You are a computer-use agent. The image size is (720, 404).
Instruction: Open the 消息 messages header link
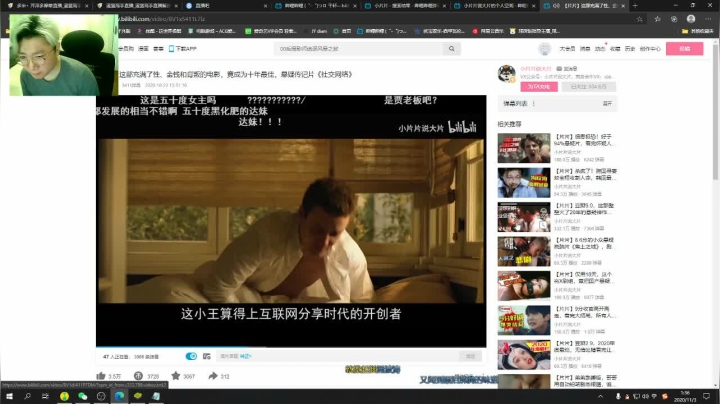(x=585, y=49)
